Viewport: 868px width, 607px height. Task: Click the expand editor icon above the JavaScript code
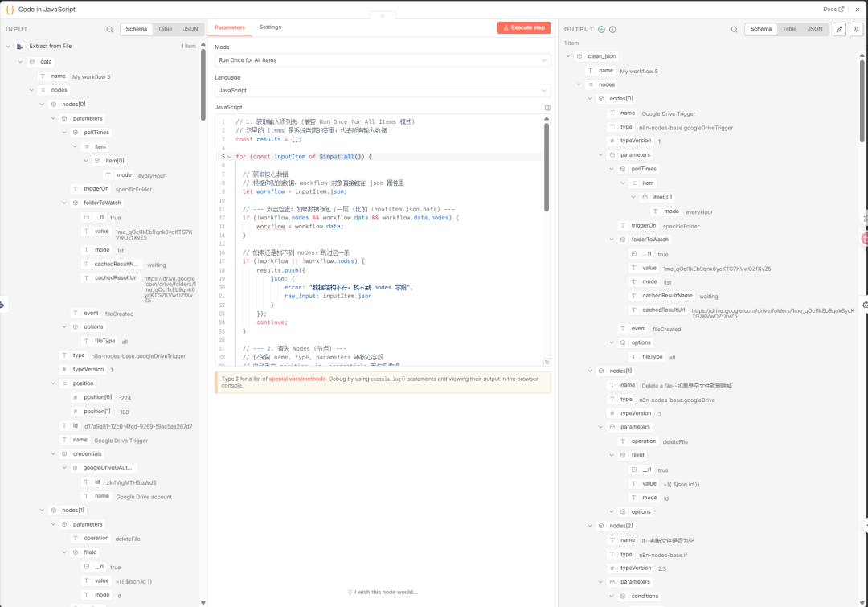click(547, 107)
